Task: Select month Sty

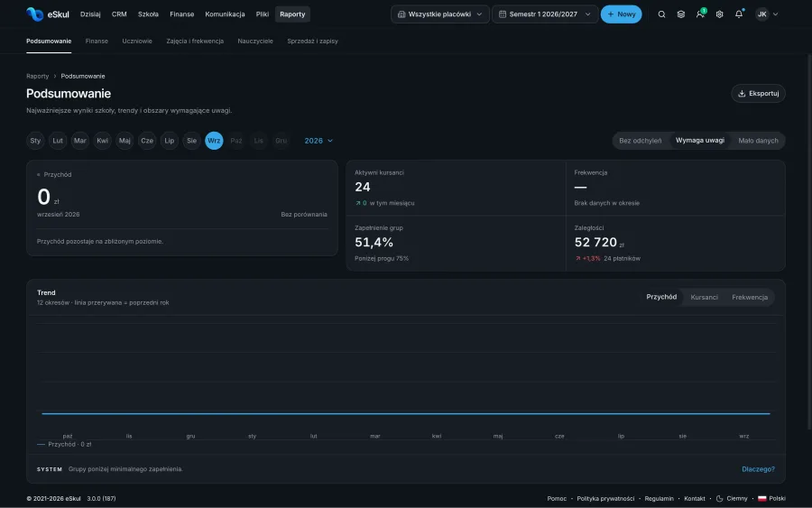Action: 35,141
